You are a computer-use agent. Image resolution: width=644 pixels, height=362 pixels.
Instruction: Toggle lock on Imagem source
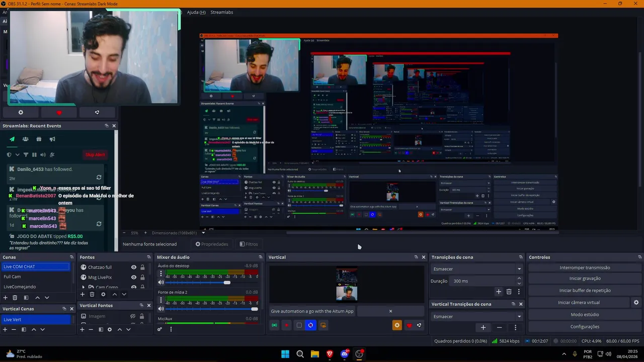(142, 316)
